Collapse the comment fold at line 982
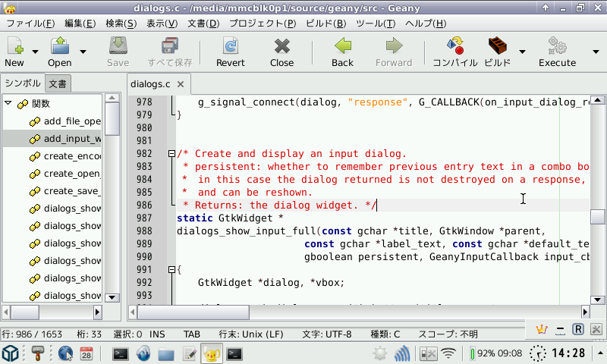This screenshot has width=607, height=364. pos(172,154)
